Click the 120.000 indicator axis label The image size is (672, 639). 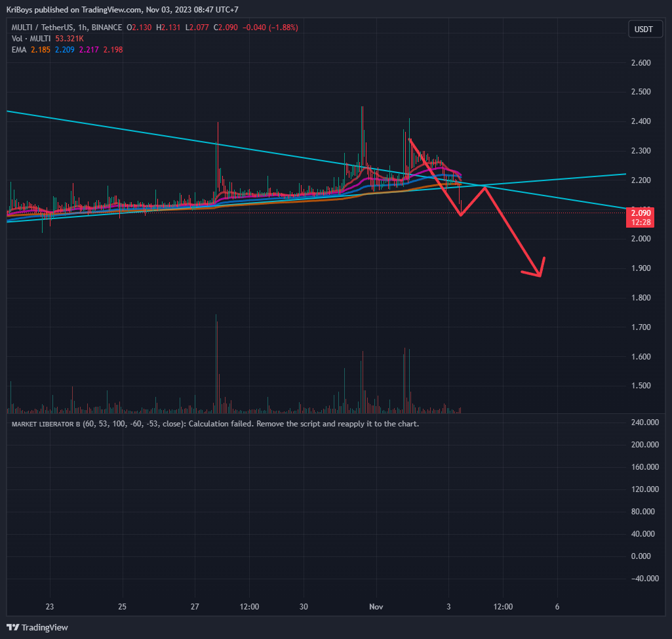point(645,489)
